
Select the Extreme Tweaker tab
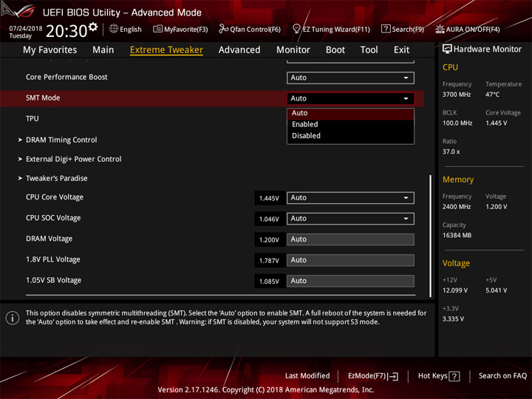pyautogui.click(x=166, y=50)
